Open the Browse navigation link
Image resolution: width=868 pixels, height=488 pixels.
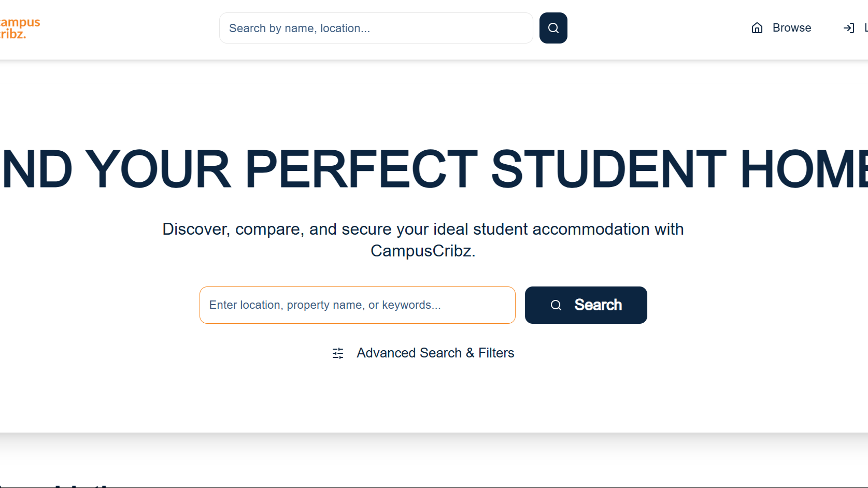click(791, 28)
